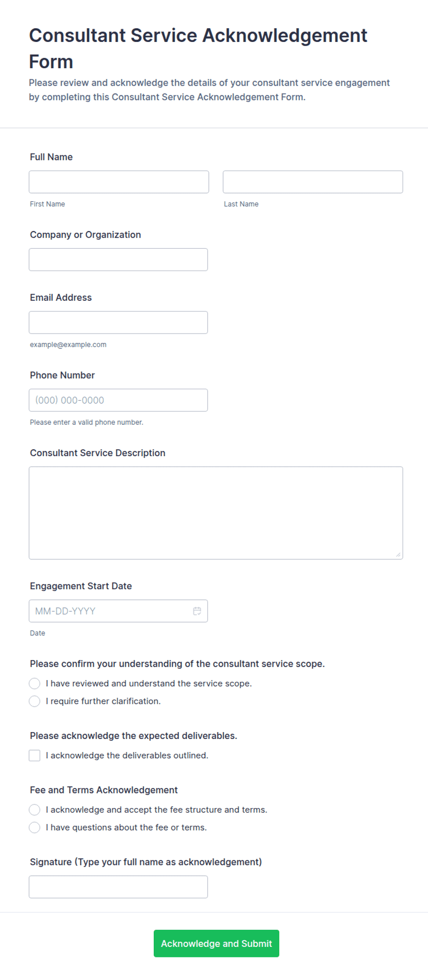Click the Consultant Service Acknowledgement Form heading
Screen dimensions: 428x980
pos(198,48)
